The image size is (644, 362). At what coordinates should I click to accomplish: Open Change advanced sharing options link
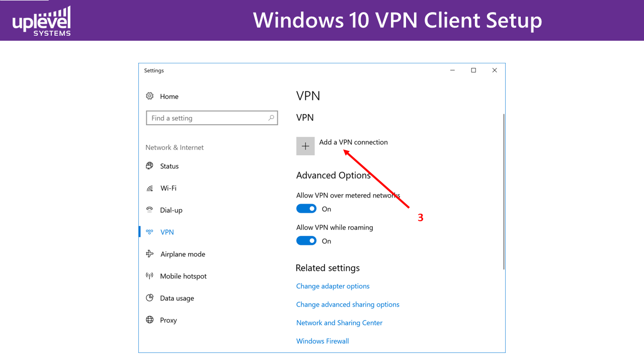pos(348,304)
